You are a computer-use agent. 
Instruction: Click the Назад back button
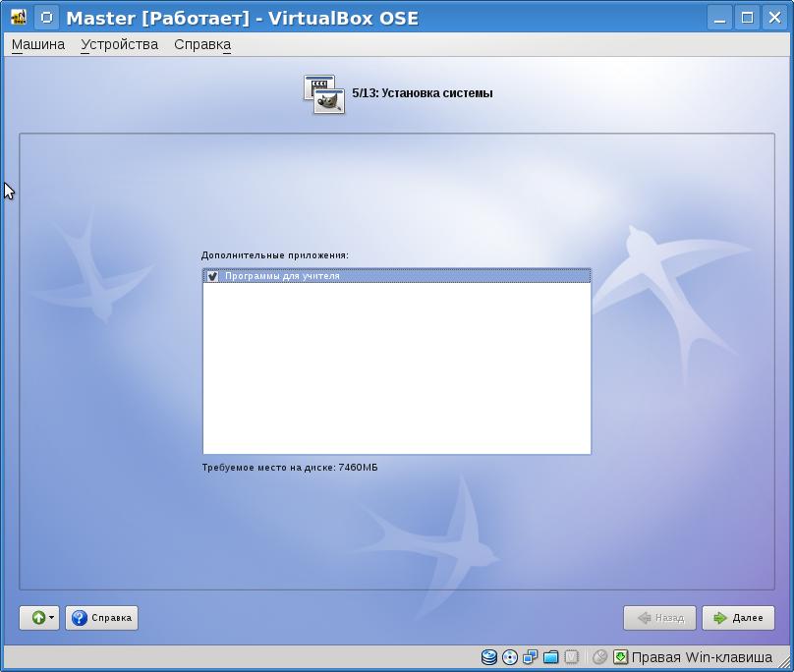tap(659, 618)
